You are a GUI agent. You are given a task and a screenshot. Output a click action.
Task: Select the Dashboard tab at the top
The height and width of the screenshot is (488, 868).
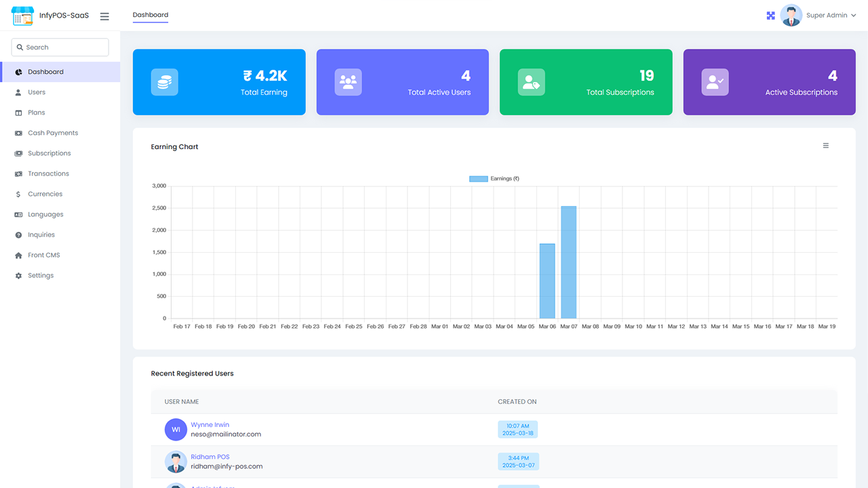150,14
